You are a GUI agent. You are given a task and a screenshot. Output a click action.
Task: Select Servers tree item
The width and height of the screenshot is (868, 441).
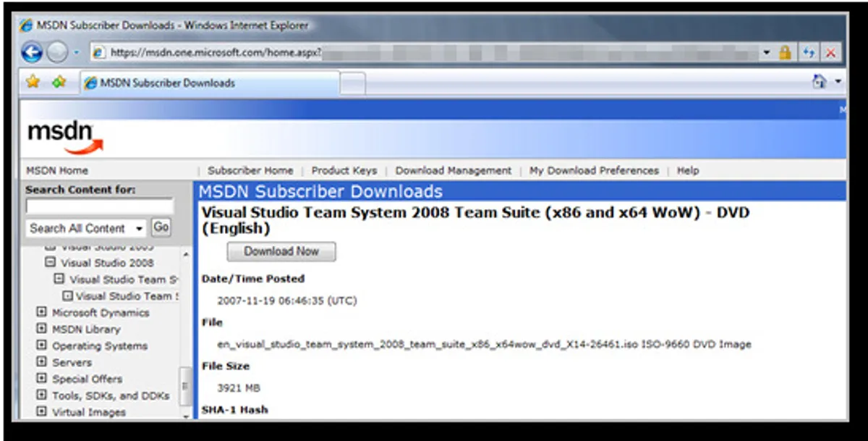point(72,362)
